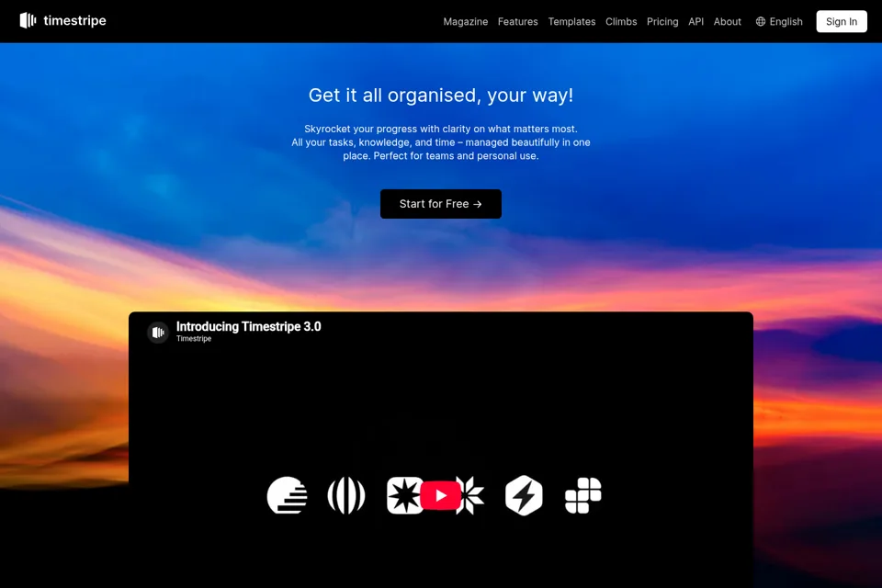This screenshot has width=882, height=588.
Task: Open the Magazine page
Action: (465, 21)
